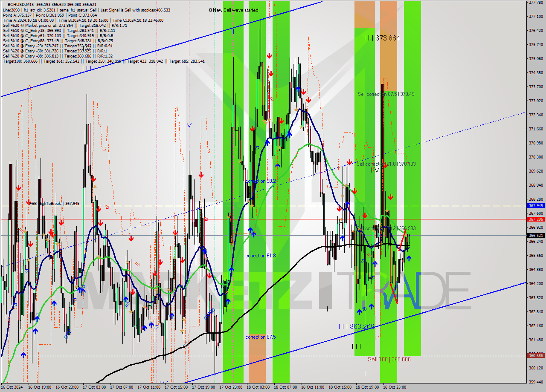Screen dimensions: 546x392
Task: Click the 'Sell 100 | 360.686' label
Action: (x=389, y=359)
